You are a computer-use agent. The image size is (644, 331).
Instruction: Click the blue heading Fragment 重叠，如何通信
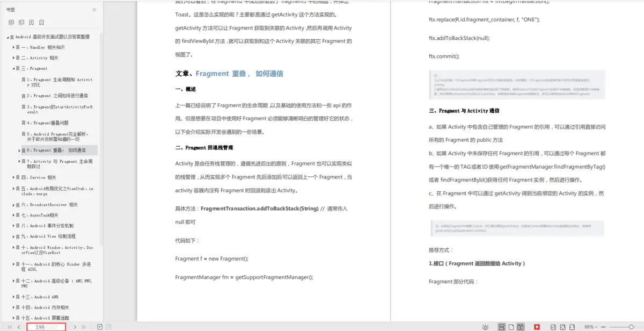point(239,74)
